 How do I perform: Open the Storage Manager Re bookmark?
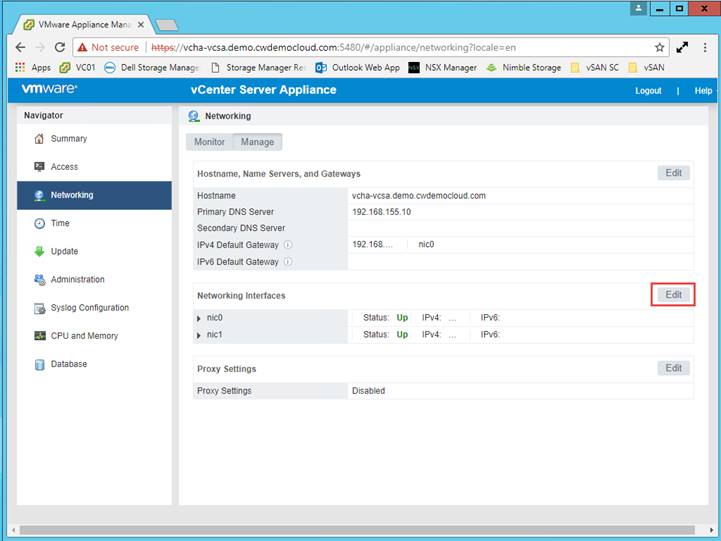coord(258,68)
